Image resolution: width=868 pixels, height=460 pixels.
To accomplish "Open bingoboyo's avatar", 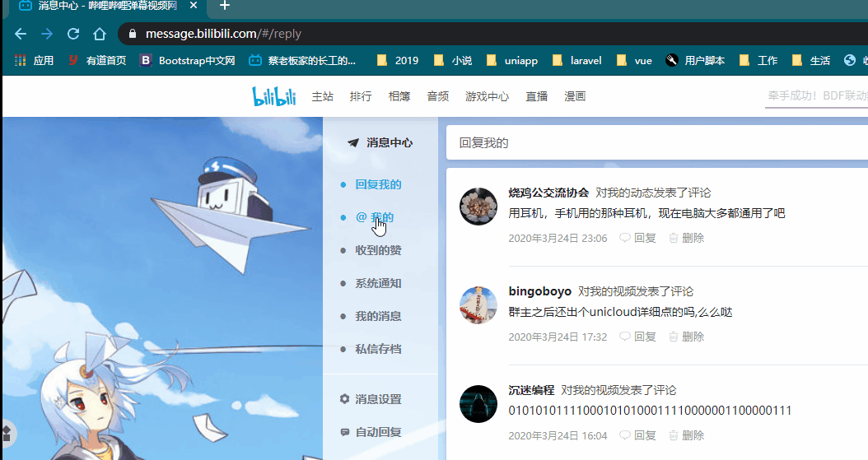I will click(478, 304).
